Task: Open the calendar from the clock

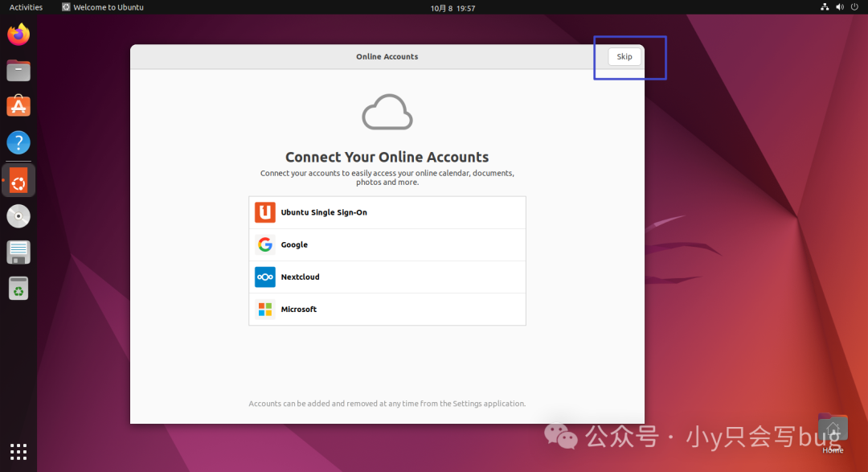Action: coord(452,6)
